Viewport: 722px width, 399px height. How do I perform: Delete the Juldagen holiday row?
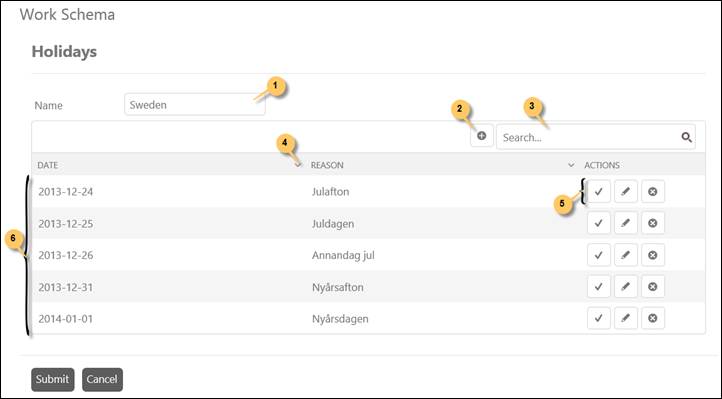(652, 223)
